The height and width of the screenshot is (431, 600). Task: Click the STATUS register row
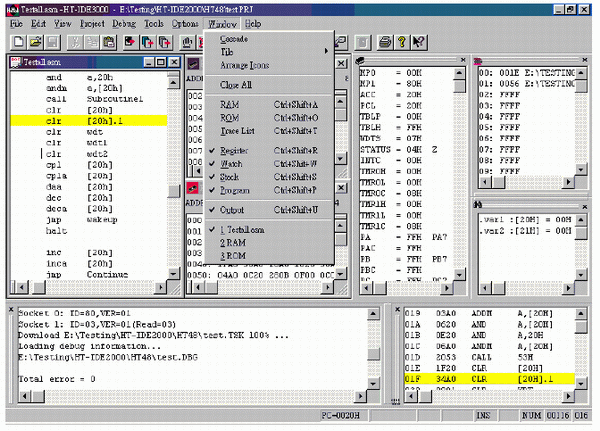pyautogui.click(x=406, y=149)
